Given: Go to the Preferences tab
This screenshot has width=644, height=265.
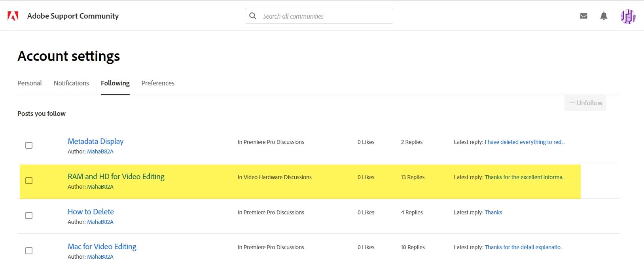Looking at the screenshot, I should point(158,83).
